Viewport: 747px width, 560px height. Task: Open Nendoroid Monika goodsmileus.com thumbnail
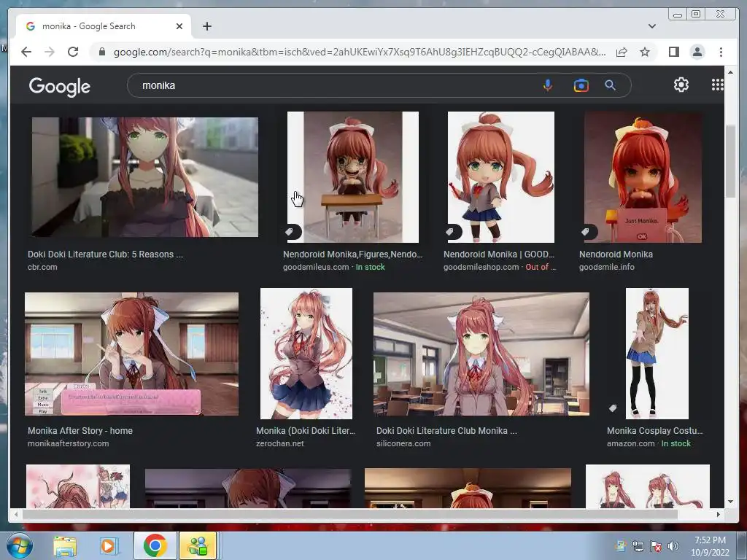(x=353, y=177)
